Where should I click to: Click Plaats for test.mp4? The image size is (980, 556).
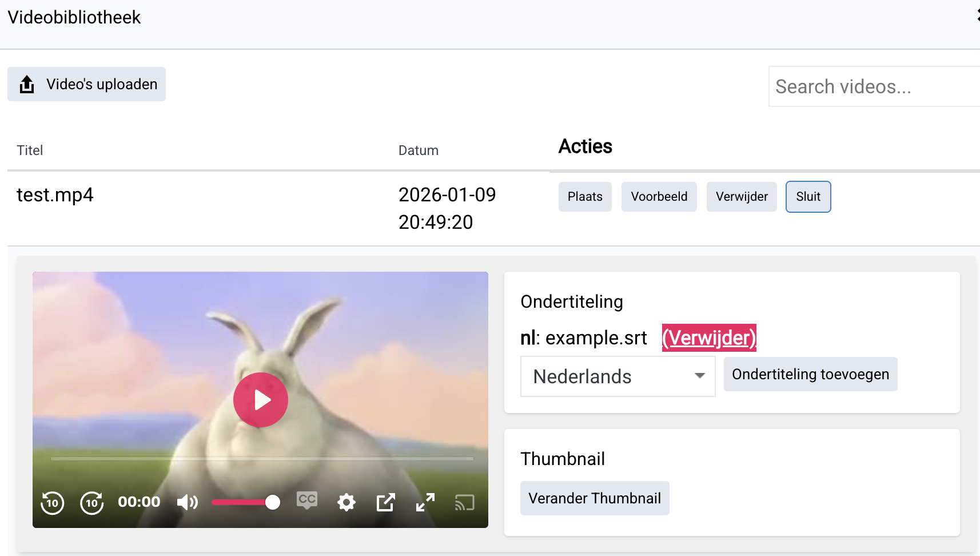[x=585, y=197]
